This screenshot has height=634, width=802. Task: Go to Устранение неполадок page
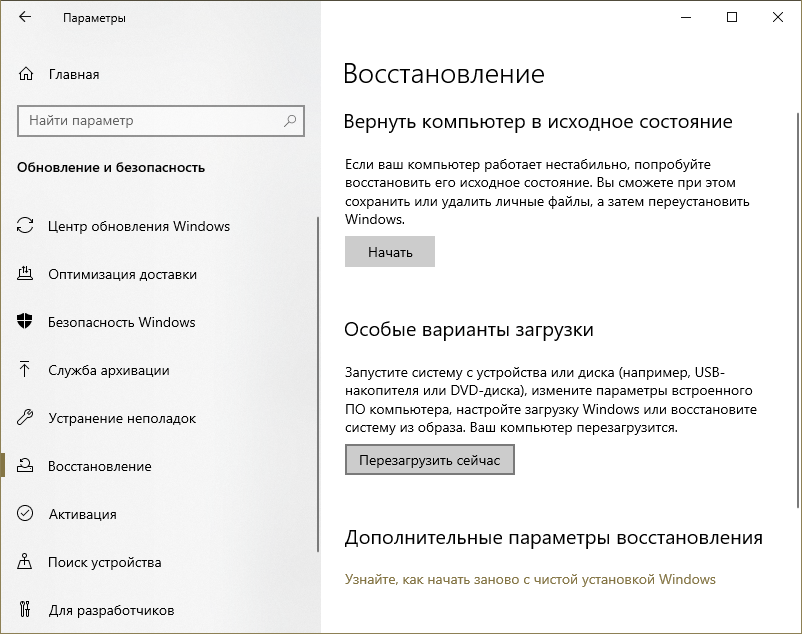click(x=122, y=418)
